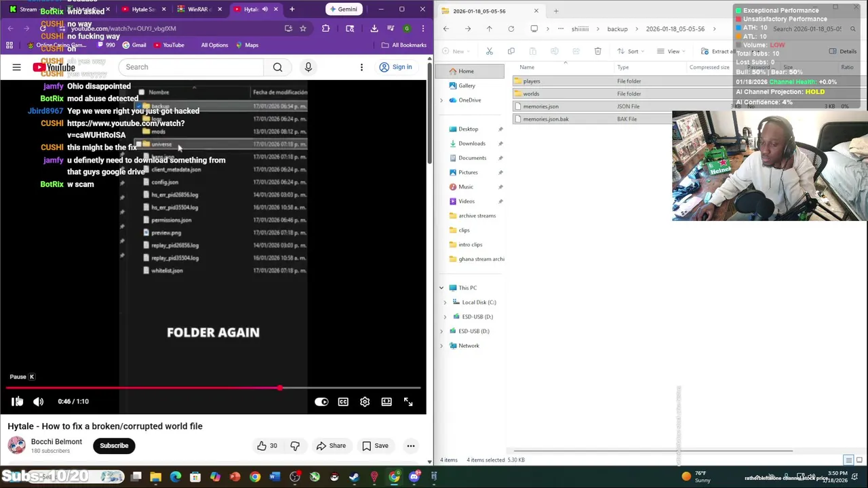
Task: Toggle the Details pane in Explorer
Action: click(x=843, y=52)
